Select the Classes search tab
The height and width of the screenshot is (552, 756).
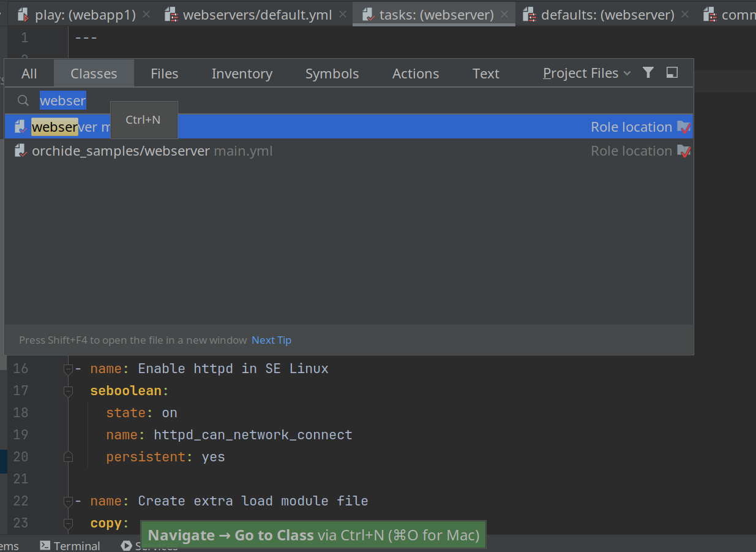[94, 74]
